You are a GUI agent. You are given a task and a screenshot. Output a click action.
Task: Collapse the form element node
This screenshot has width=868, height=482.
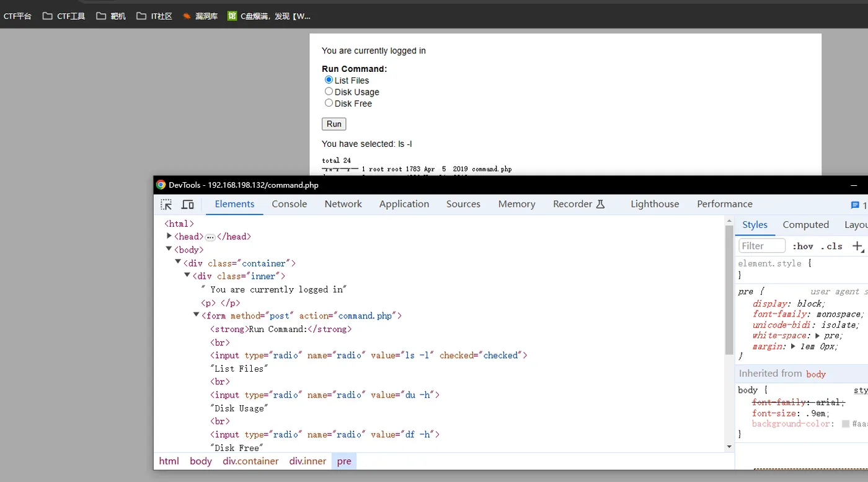point(196,315)
